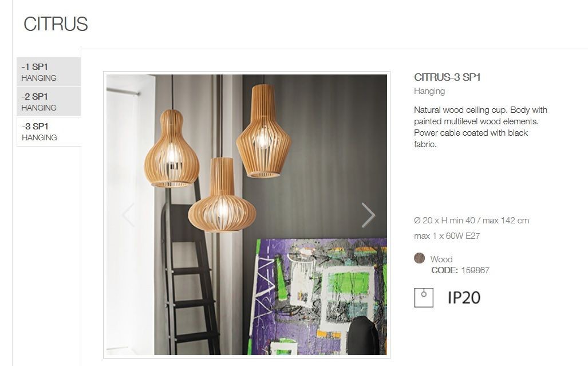Click the Hanging subtitle under product name
Viewport: 588px width, 366px height.
[429, 91]
